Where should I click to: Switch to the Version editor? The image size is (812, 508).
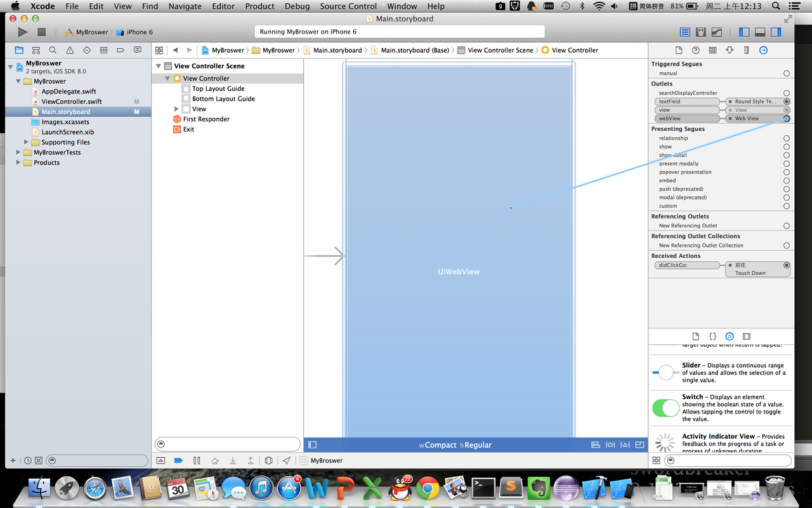pos(717,32)
